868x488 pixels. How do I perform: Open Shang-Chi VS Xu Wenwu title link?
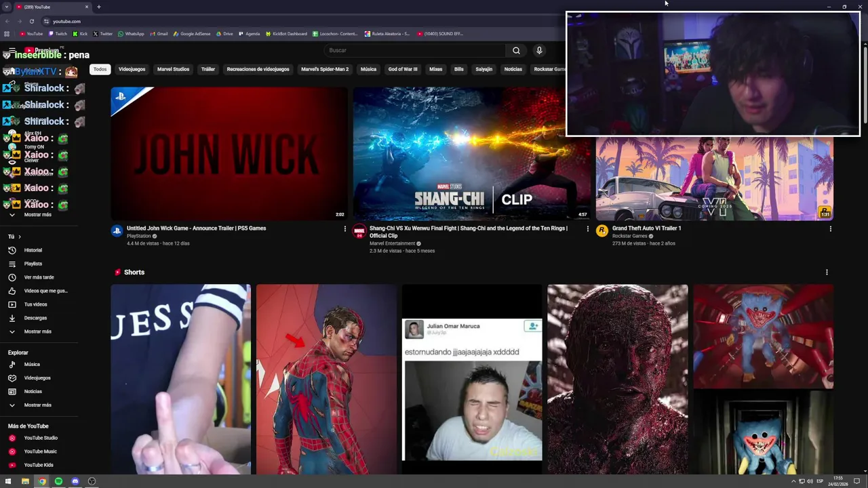click(x=469, y=232)
